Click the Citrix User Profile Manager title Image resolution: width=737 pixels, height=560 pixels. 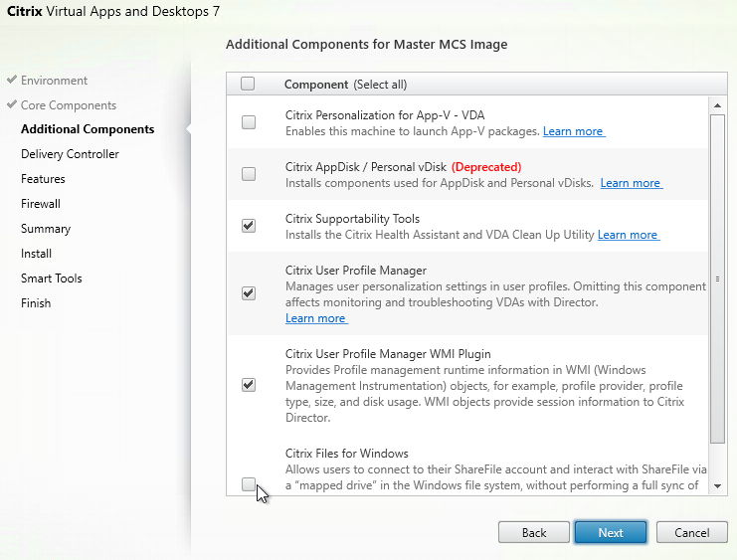pyautogui.click(x=356, y=271)
